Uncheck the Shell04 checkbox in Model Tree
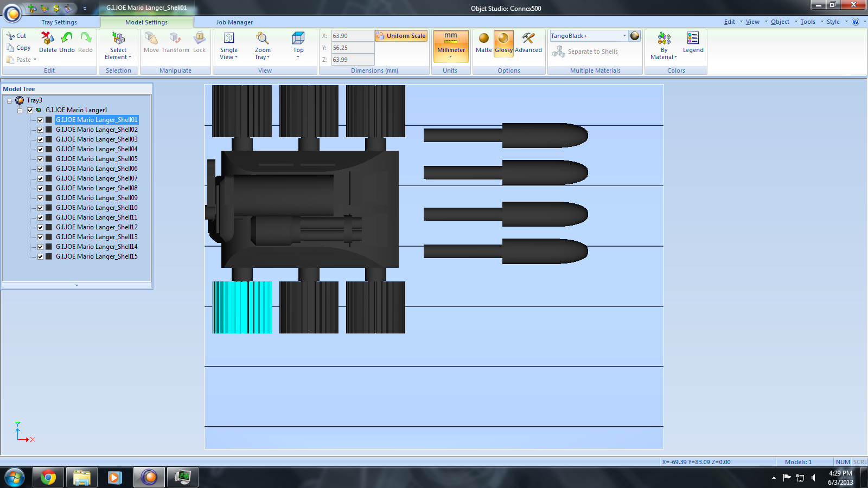 point(40,149)
